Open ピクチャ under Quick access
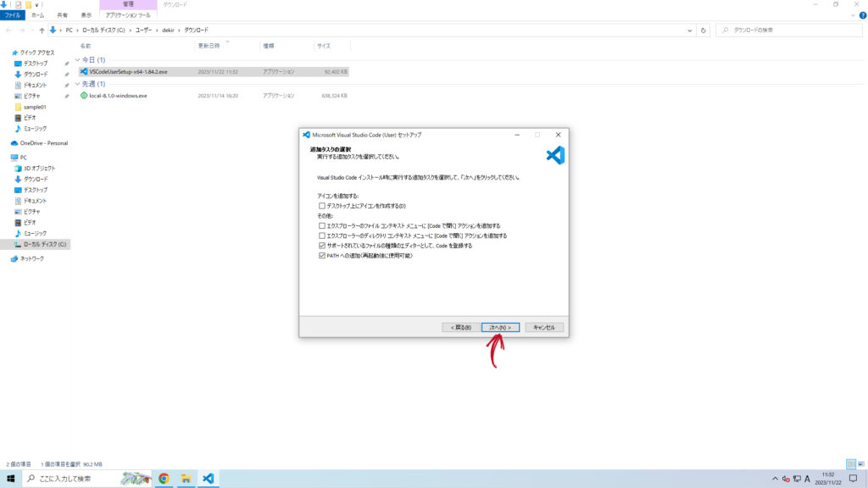 click(x=31, y=96)
